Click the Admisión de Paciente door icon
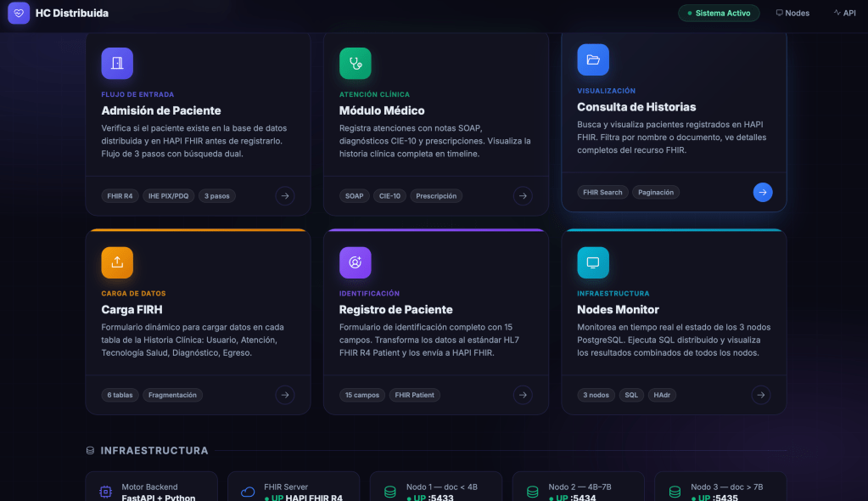This screenshot has height=501, width=868. (x=117, y=63)
